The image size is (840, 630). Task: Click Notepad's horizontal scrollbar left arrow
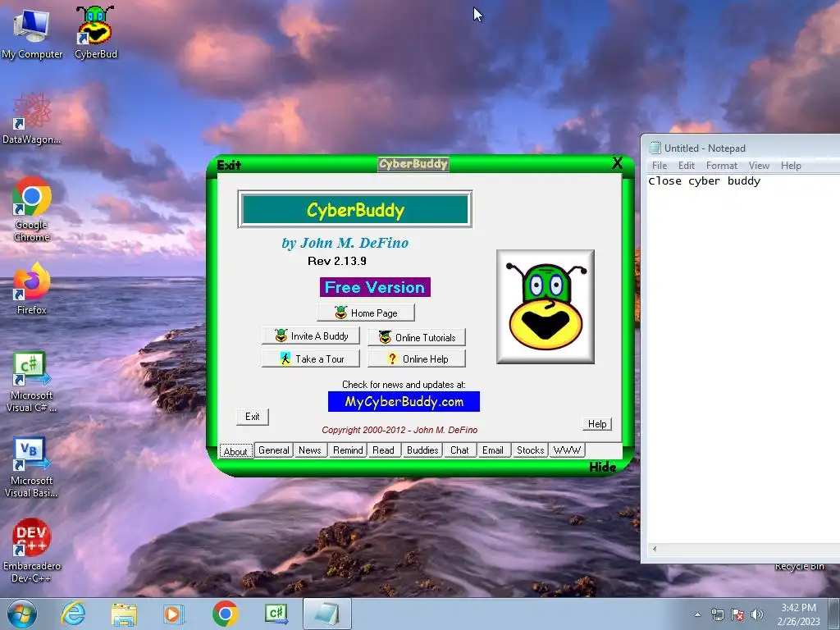[x=654, y=549]
